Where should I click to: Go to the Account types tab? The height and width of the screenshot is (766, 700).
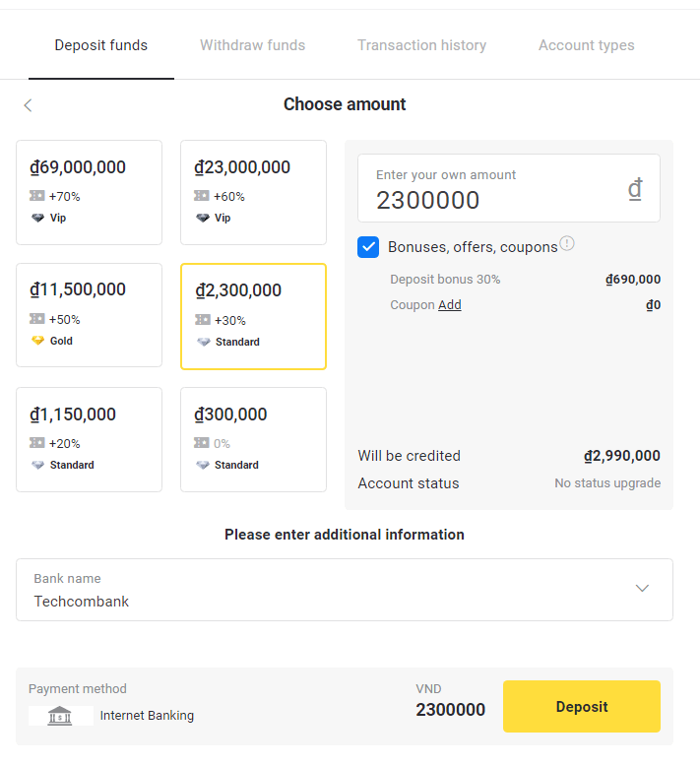586,45
